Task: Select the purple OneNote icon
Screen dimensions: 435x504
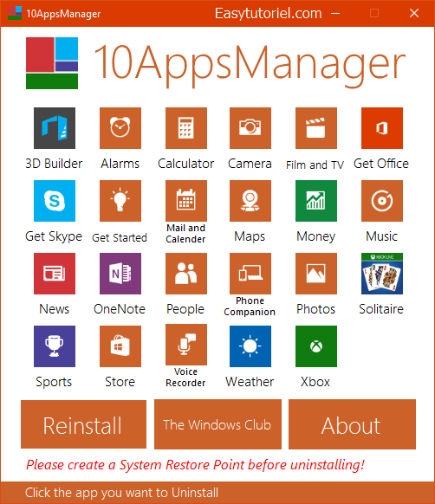Action: click(120, 274)
